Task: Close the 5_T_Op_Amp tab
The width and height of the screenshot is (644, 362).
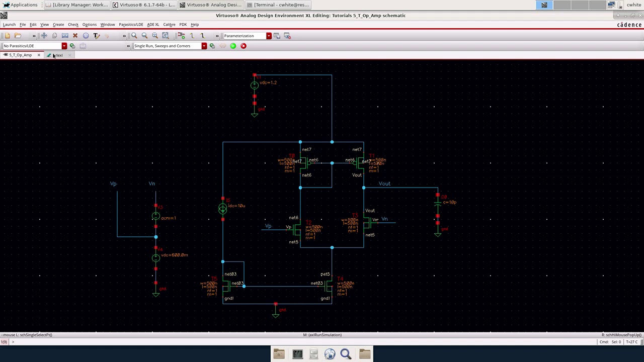Action: click(x=38, y=55)
